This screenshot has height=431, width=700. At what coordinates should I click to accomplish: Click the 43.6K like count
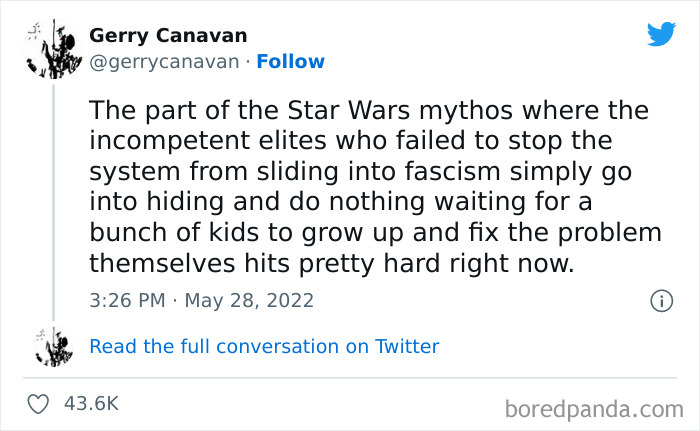tap(91, 404)
